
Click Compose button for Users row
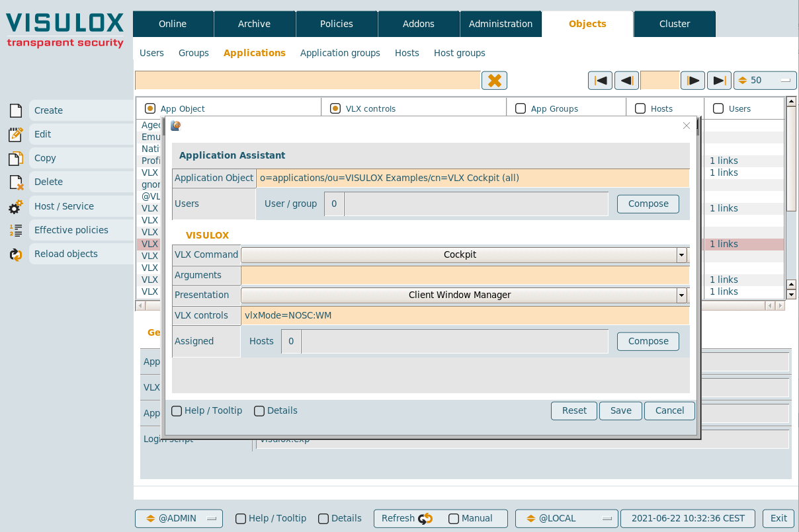[x=648, y=204]
